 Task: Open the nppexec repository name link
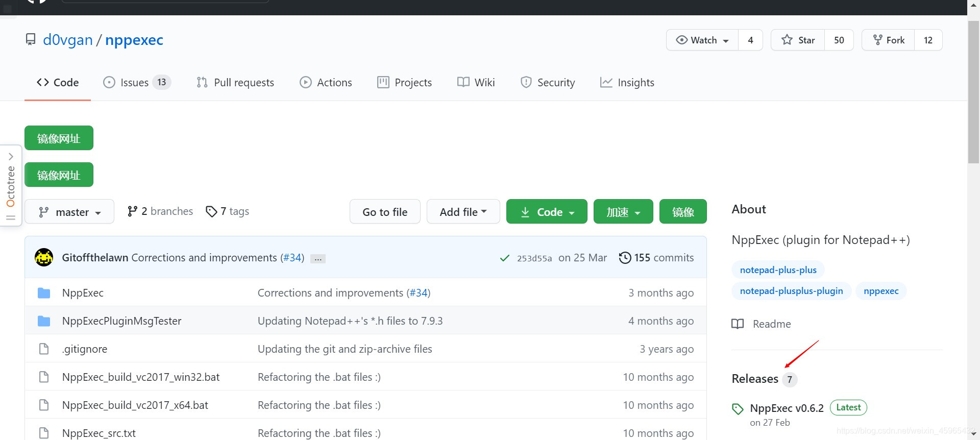coord(134,40)
